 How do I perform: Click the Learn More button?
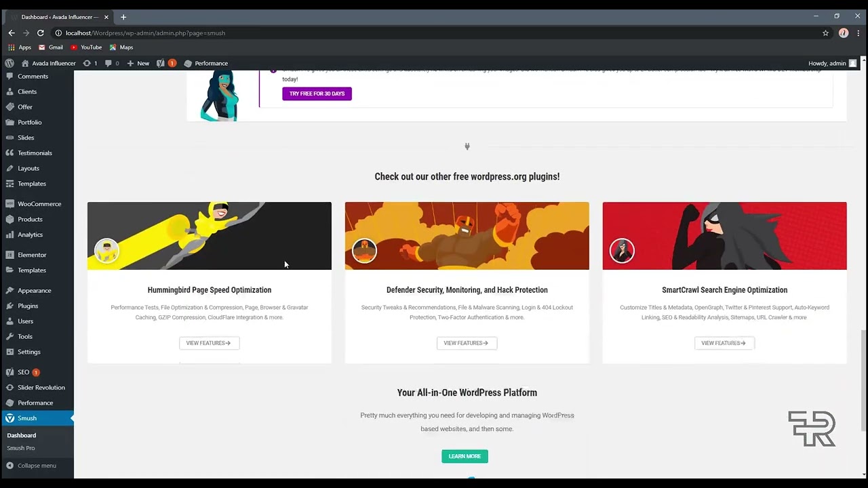click(465, 456)
